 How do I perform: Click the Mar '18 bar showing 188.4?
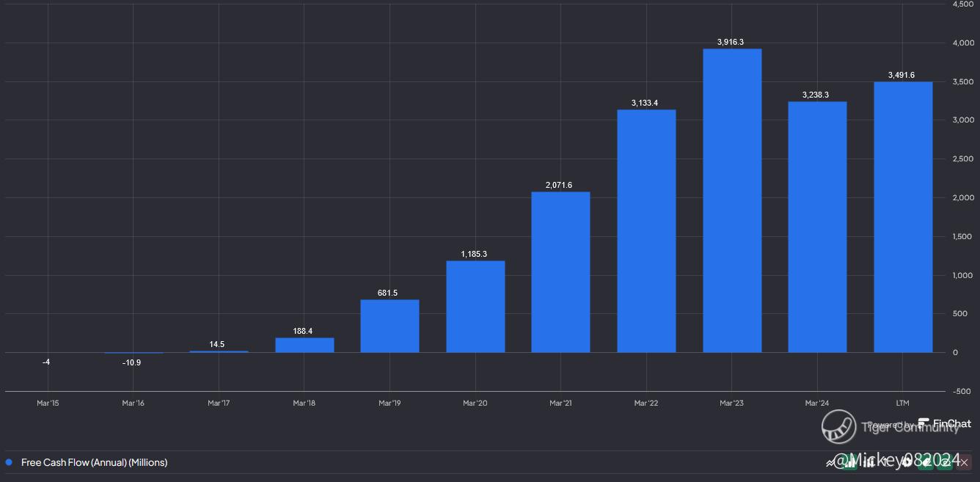click(x=304, y=345)
